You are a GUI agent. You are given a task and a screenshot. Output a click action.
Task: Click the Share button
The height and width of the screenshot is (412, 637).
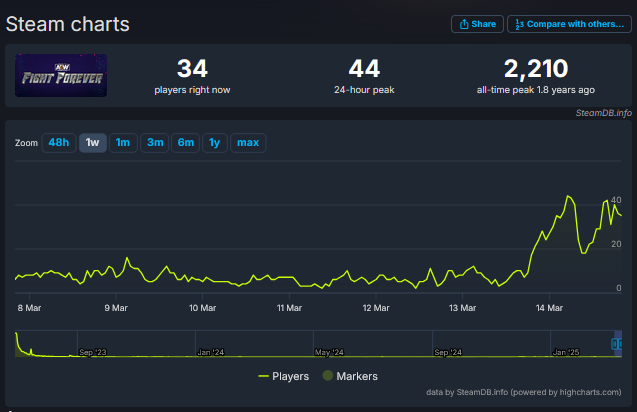(x=477, y=24)
